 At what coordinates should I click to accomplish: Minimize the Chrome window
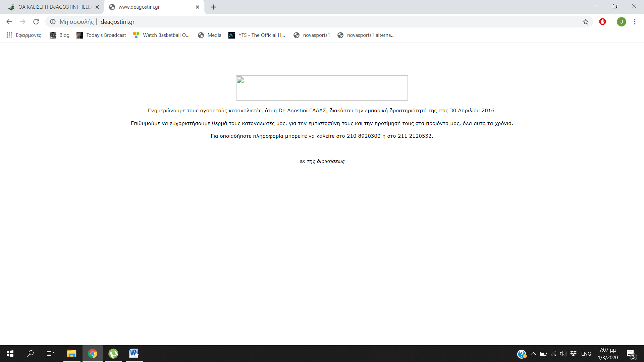(596, 6)
